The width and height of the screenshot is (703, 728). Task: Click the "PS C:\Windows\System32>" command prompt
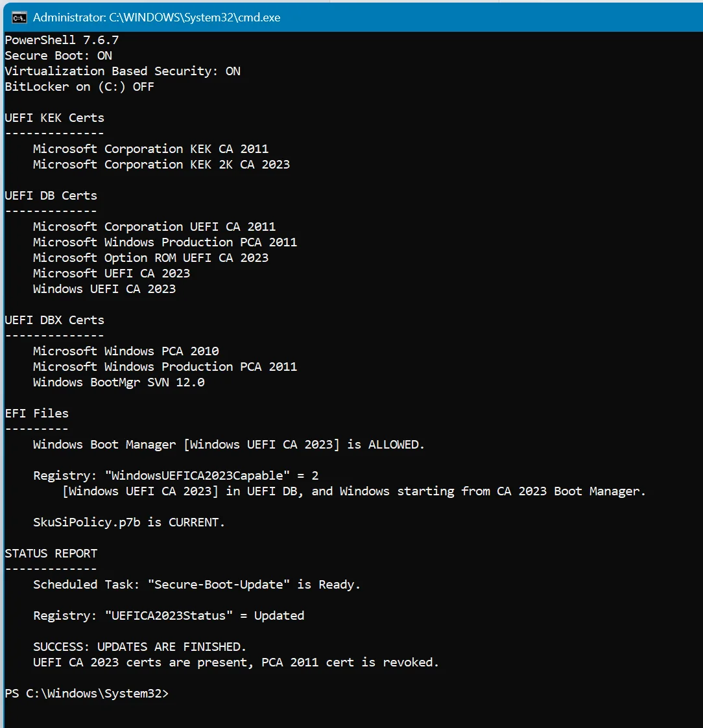(x=87, y=694)
